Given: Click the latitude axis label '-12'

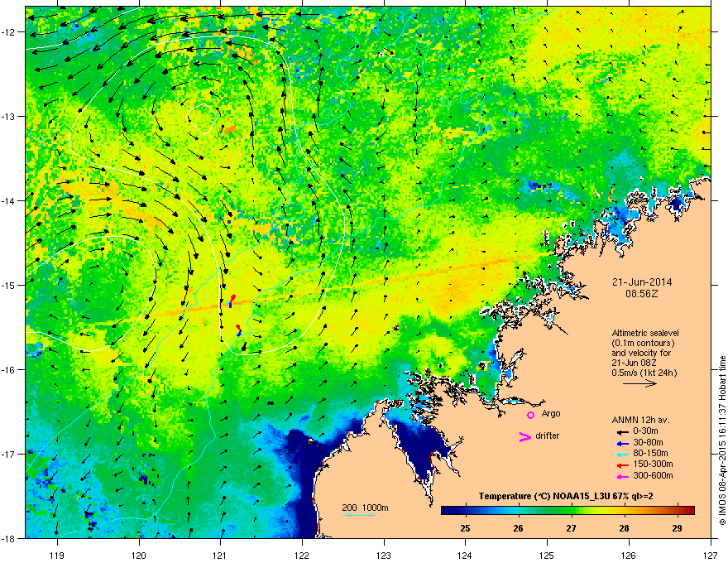Looking at the screenshot, I should coord(8,32).
